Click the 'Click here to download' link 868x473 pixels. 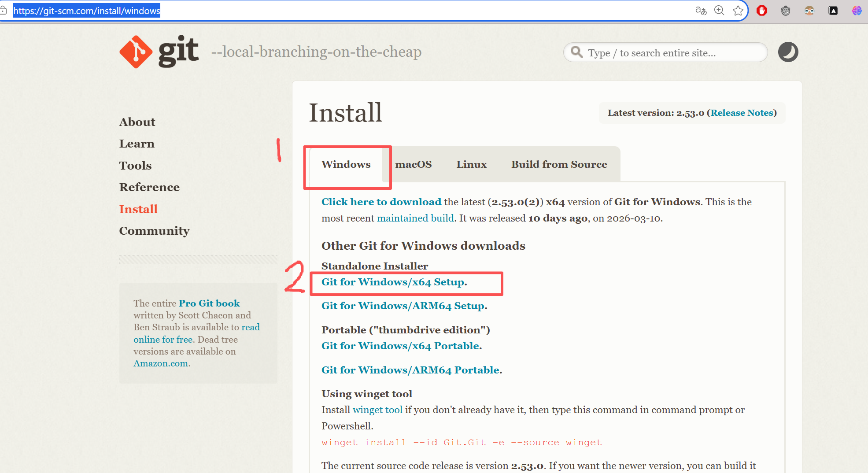pyautogui.click(x=381, y=202)
